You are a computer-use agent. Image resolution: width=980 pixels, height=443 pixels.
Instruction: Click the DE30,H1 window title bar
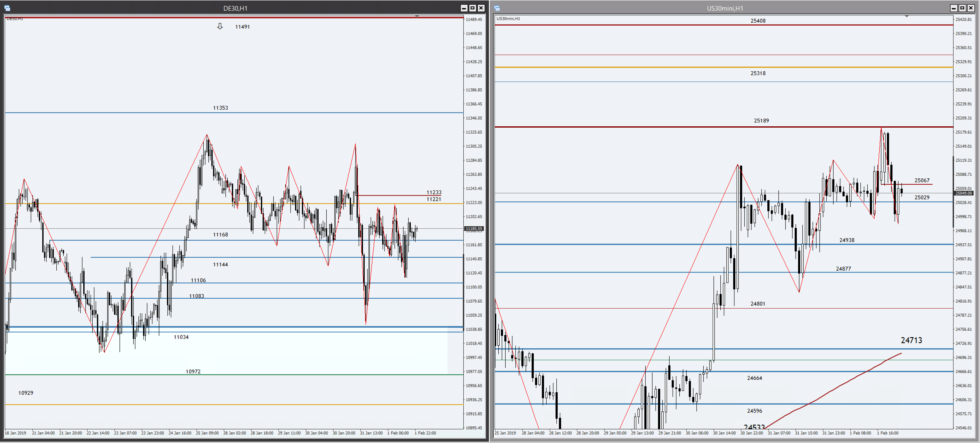pyautogui.click(x=235, y=8)
